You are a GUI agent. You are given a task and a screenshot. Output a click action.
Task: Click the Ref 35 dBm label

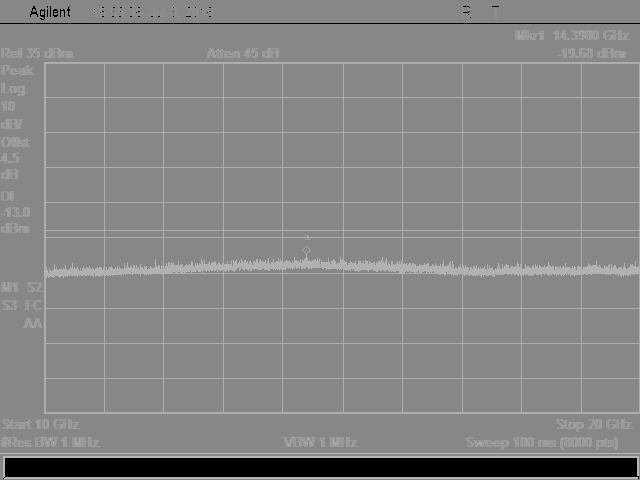pos(37,53)
